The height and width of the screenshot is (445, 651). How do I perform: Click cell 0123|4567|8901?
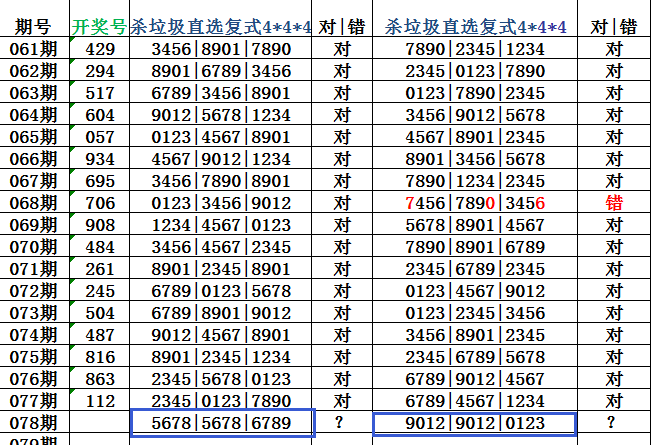pos(220,136)
